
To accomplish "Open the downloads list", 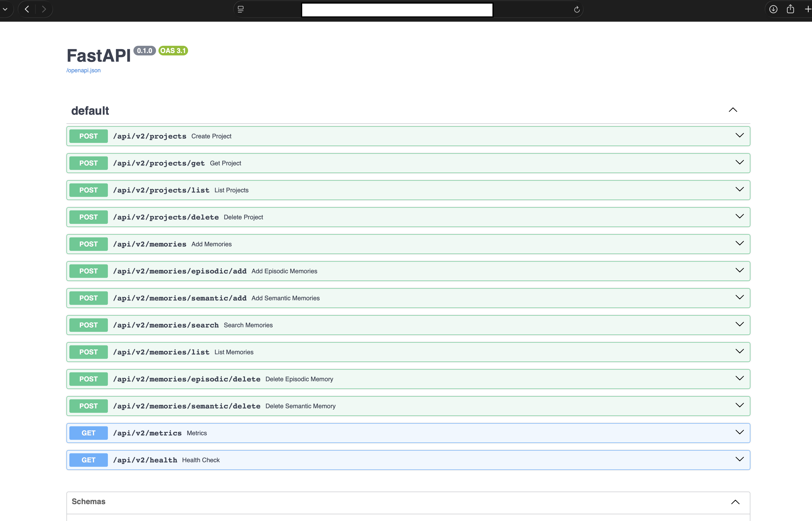I will (773, 9).
